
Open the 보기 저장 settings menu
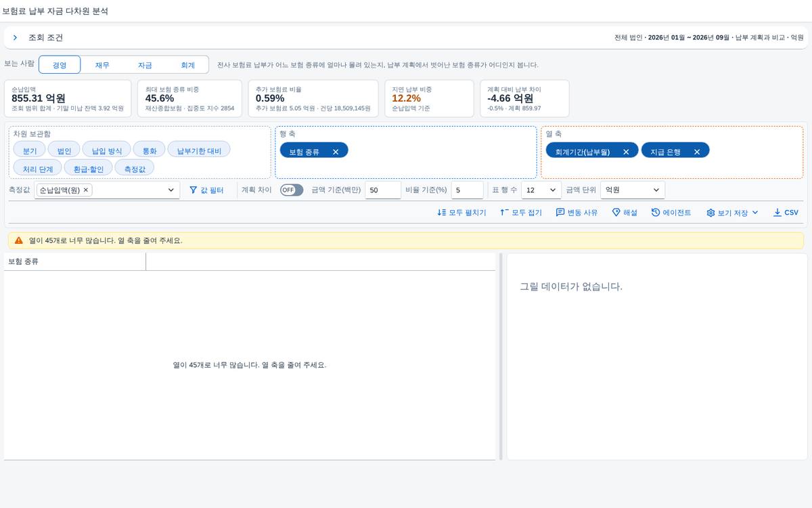(x=733, y=213)
